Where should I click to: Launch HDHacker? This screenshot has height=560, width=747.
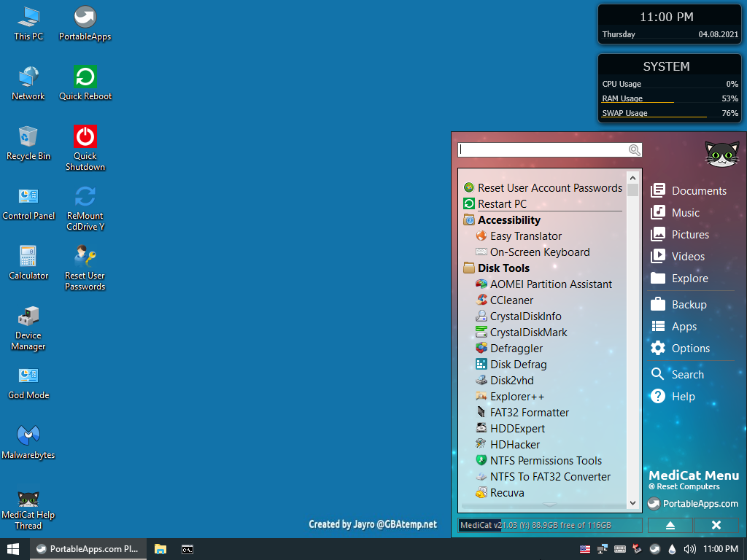508,444
